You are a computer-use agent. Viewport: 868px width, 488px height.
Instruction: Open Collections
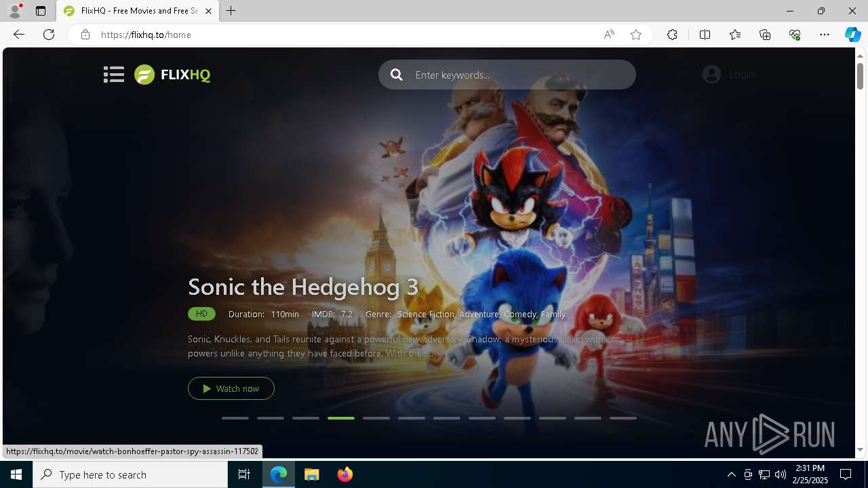coord(765,35)
